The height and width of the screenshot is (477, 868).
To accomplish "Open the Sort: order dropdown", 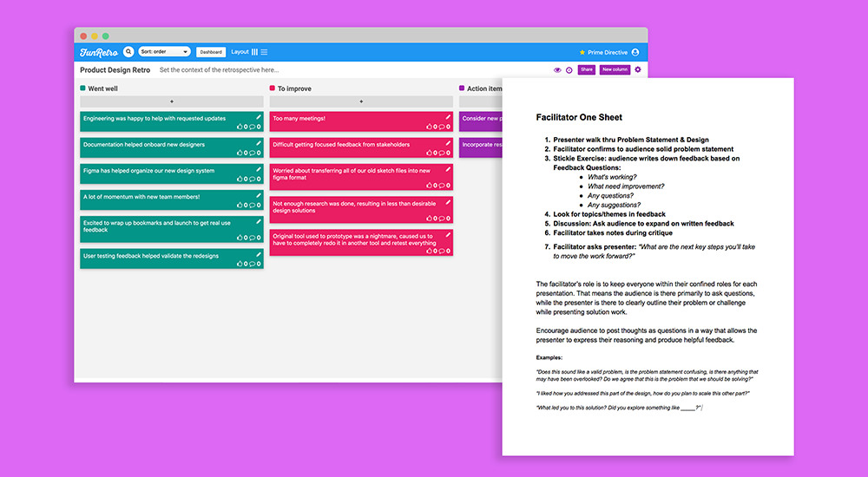I will (164, 51).
